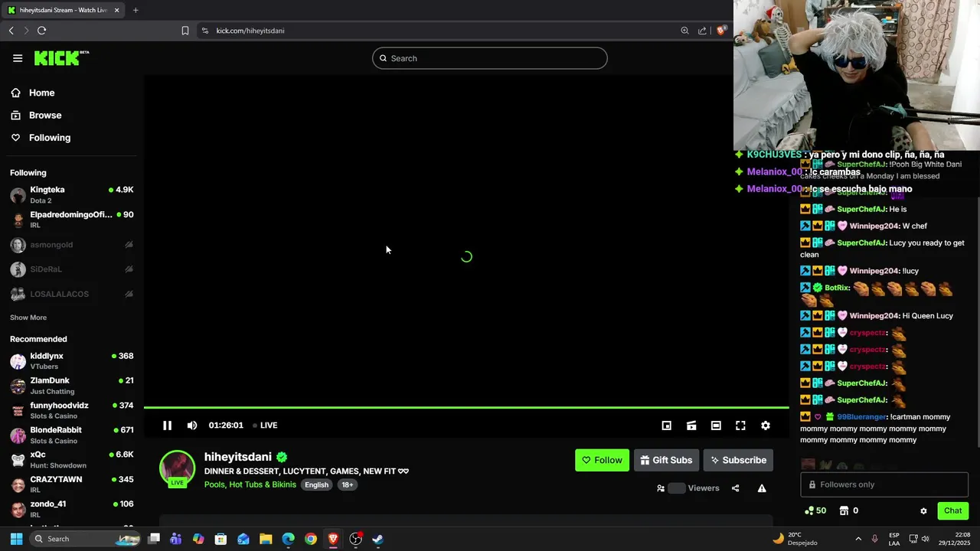The height and width of the screenshot is (551, 980).
Task: Open asmongold offline channel
Action: point(70,245)
